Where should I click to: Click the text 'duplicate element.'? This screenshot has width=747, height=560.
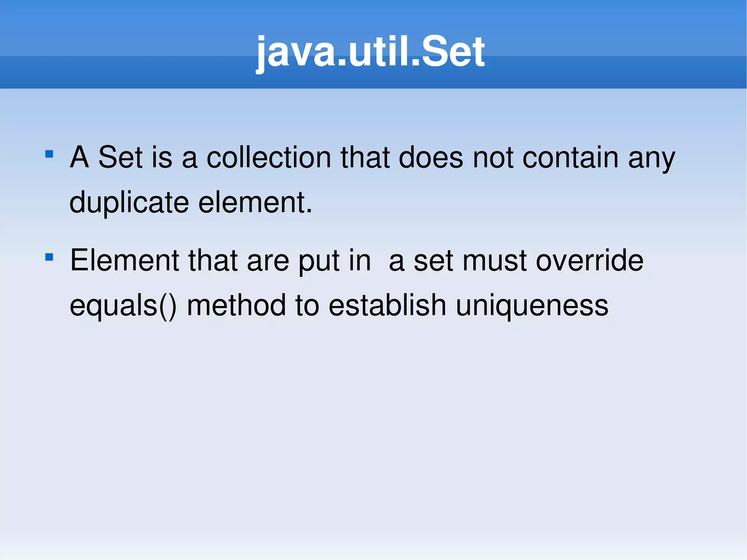(191, 203)
